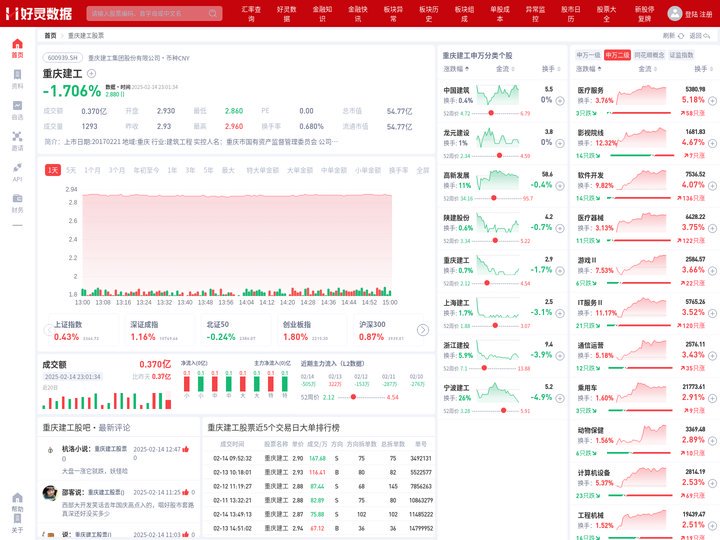
Task: Click plus icon beside 陕建股份 row
Action: tap(560, 228)
